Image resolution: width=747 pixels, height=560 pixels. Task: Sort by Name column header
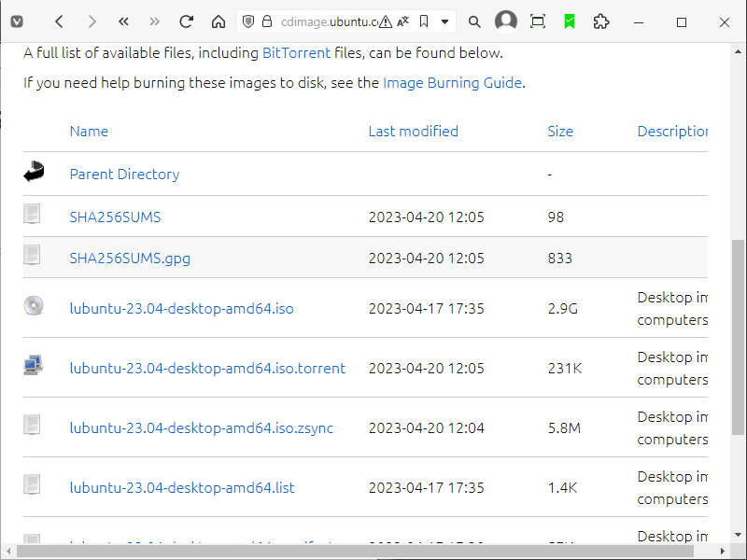point(89,132)
